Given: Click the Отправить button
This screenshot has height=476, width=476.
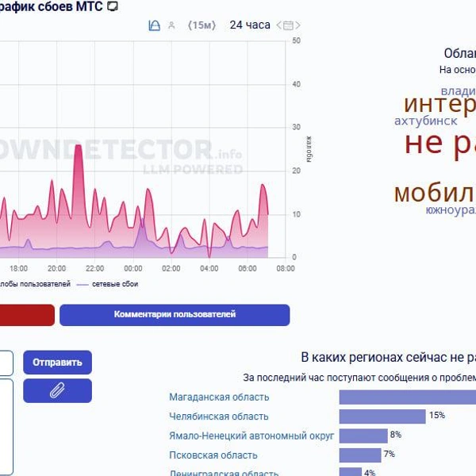Looking at the screenshot, I should 57,363.
